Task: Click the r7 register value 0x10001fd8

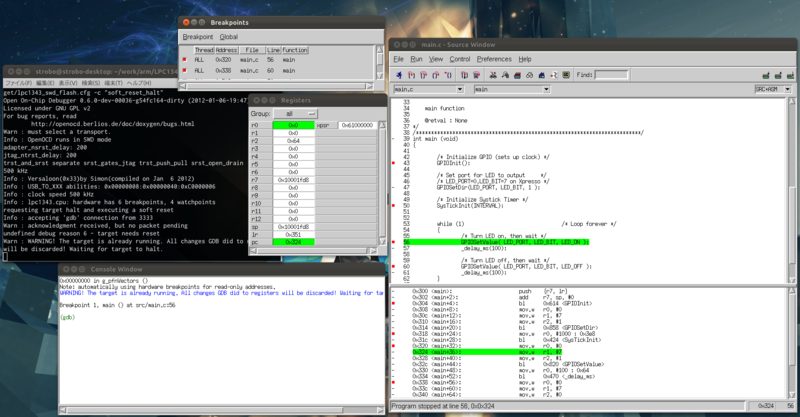Action: click(x=293, y=180)
